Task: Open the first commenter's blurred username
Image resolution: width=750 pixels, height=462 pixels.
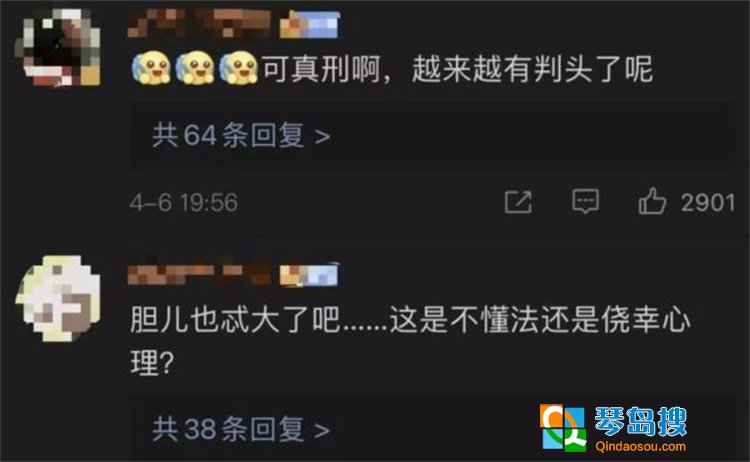Action: coord(199,23)
